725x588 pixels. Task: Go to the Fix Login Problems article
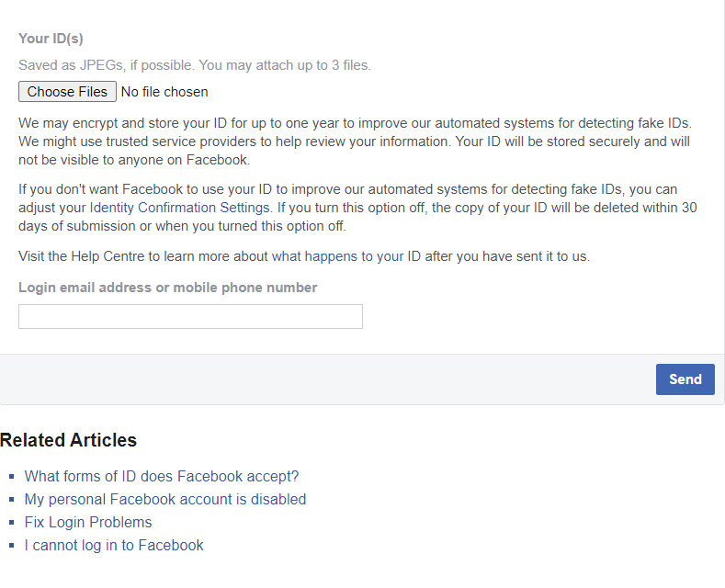coord(88,523)
